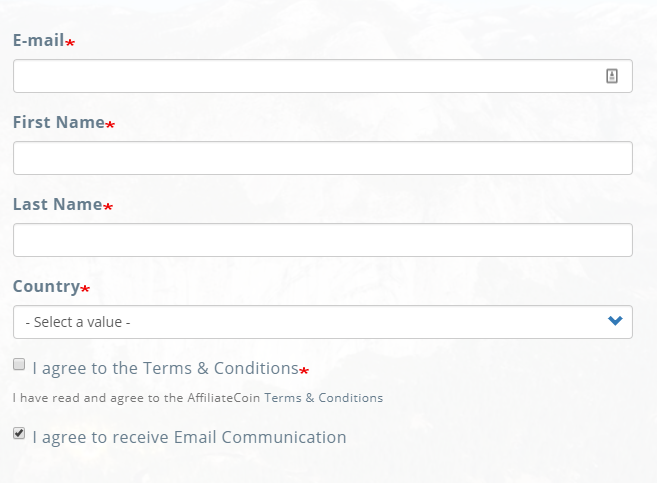
Task: Click the blue chevron on Country dropdown
Action: pos(615,321)
